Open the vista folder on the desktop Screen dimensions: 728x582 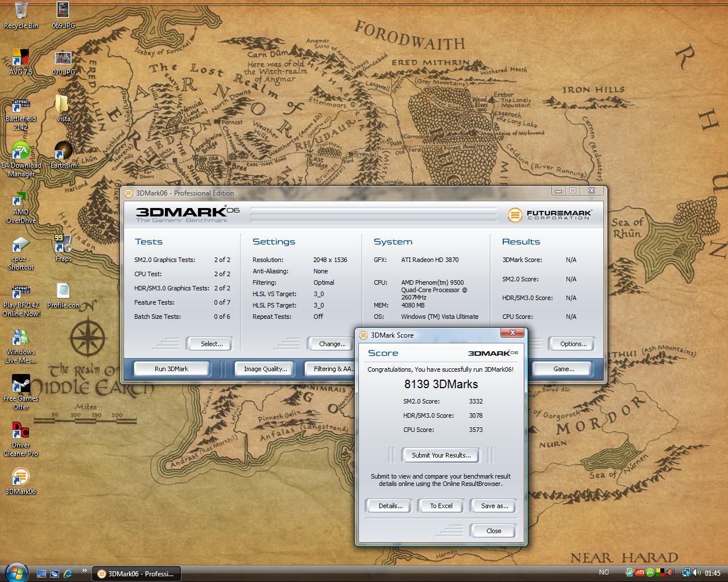pos(63,109)
